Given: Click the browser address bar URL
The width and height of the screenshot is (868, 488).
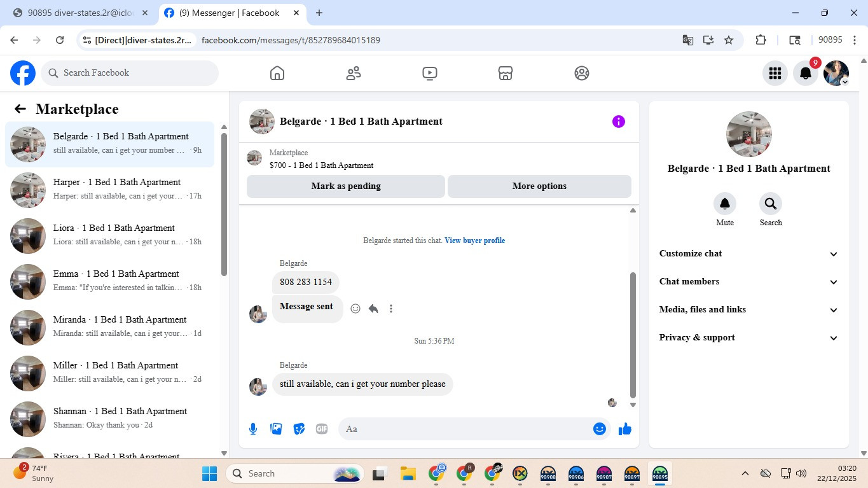Looking at the screenshot, I should tap(291, 40).
